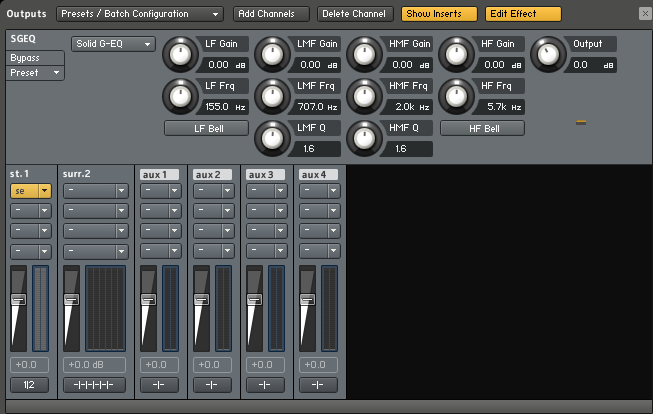Click the aux 4 channel name label
The width and height of the screenshot is (653, 414).
coord(319,175)
